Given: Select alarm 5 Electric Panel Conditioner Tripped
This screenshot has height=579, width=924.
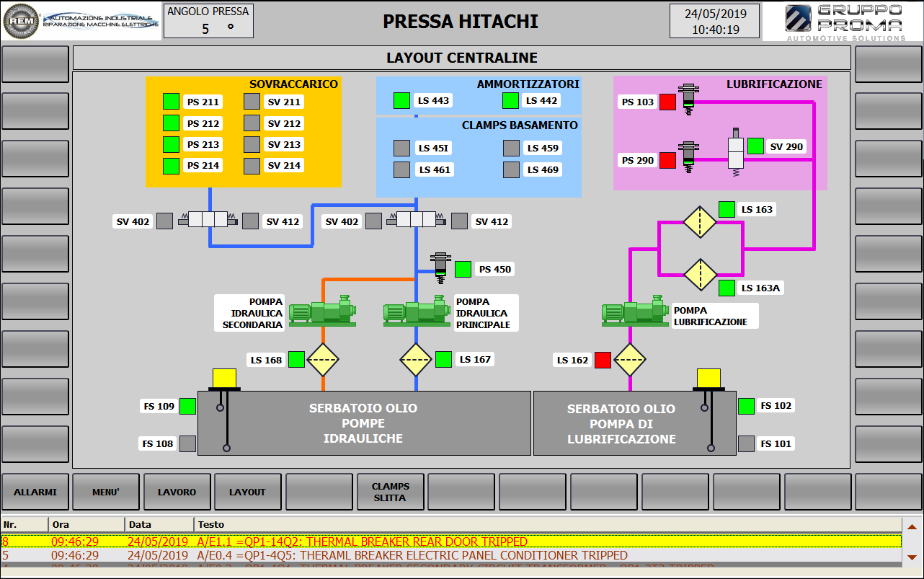Looking at the screenshot, I should (x=451, y=556).
